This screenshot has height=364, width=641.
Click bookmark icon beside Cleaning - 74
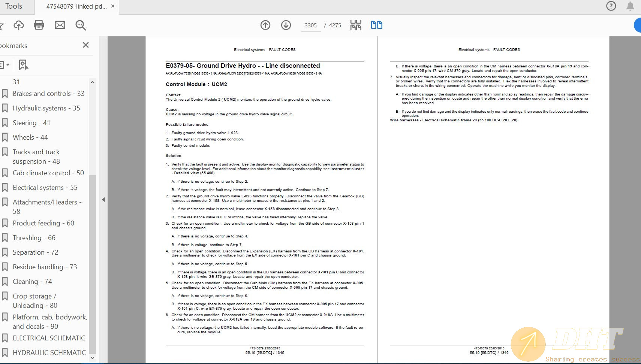(x=5, y=282)
